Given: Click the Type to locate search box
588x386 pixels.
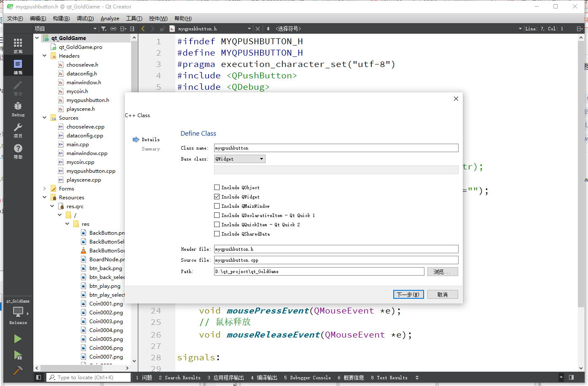Looking at the screenshot, I should tap(89, 378).
